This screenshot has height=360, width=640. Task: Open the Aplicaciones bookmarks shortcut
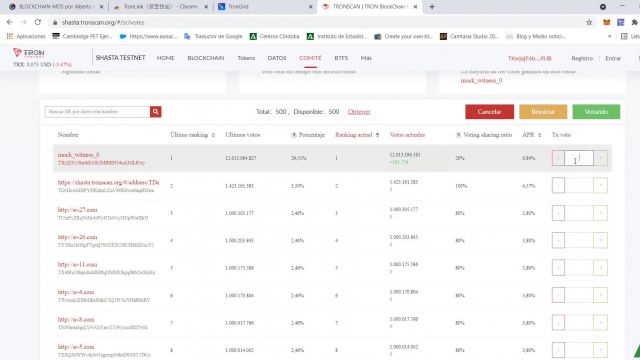point(26,36)
